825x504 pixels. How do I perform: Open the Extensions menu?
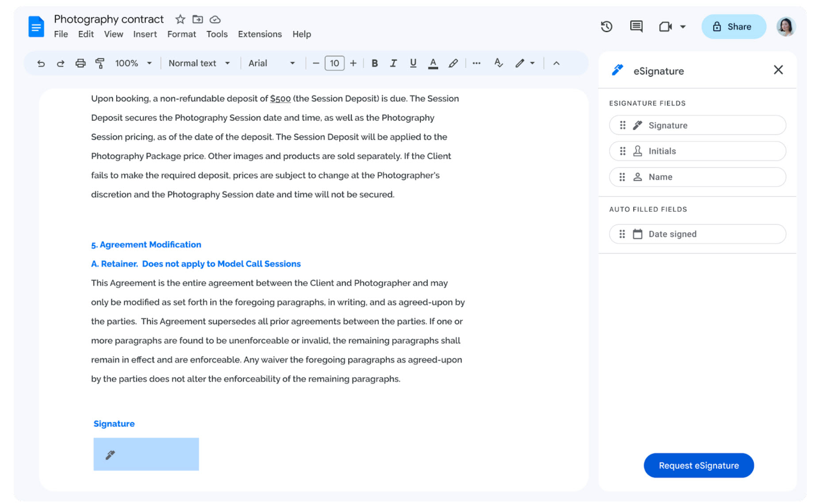pos(260,34)
